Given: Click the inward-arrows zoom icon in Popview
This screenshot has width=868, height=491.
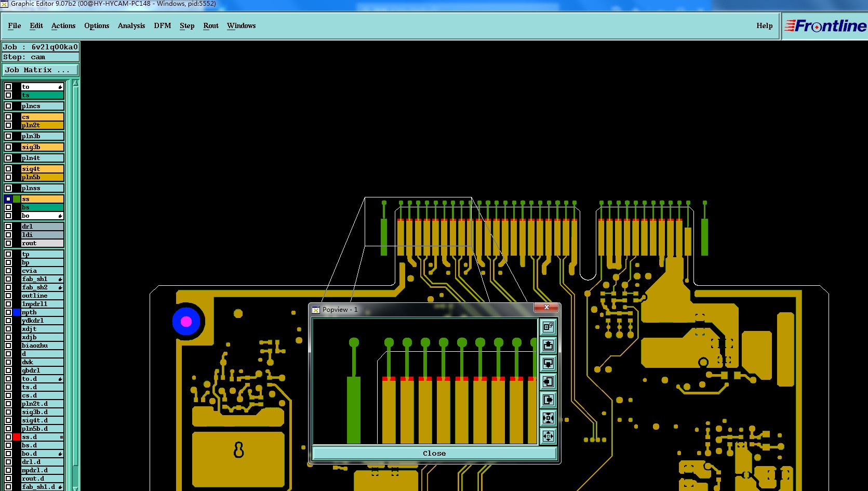Looking at the screenshot, I should click(548, 418).
